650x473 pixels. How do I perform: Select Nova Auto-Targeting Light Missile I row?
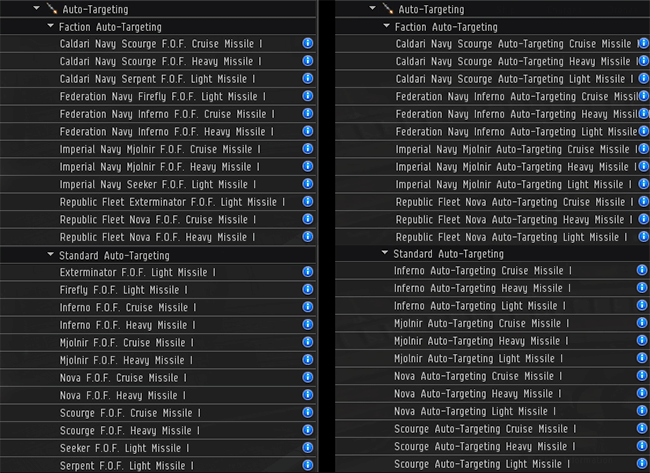[x=492, y=411]
